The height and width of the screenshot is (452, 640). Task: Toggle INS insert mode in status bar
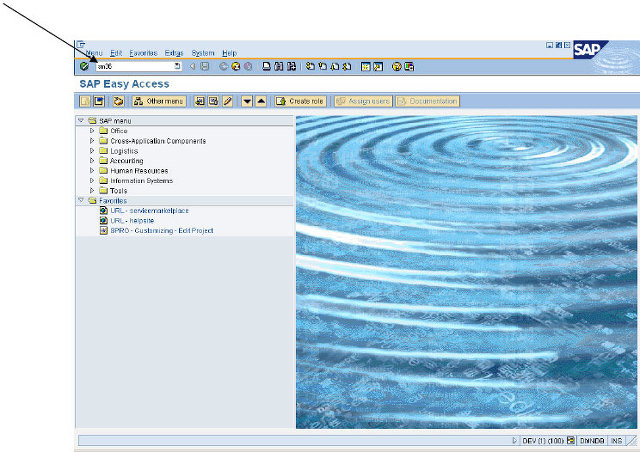[x=616, y=441]
